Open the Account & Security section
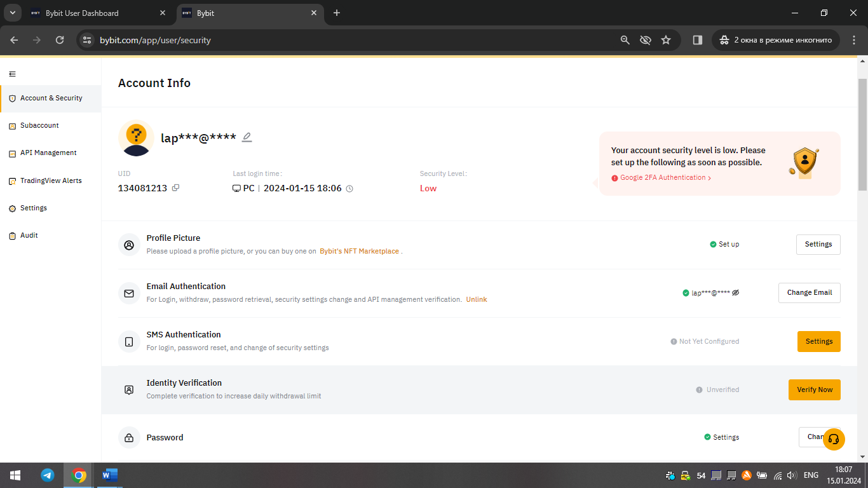This screenshot has width=868, height=488. tap(51, 98)
